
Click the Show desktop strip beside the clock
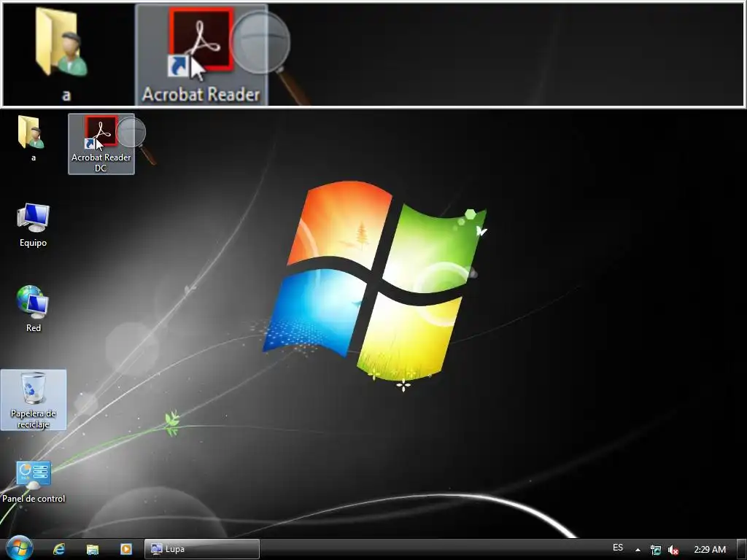pyautogui.click(x=742, y=549)
